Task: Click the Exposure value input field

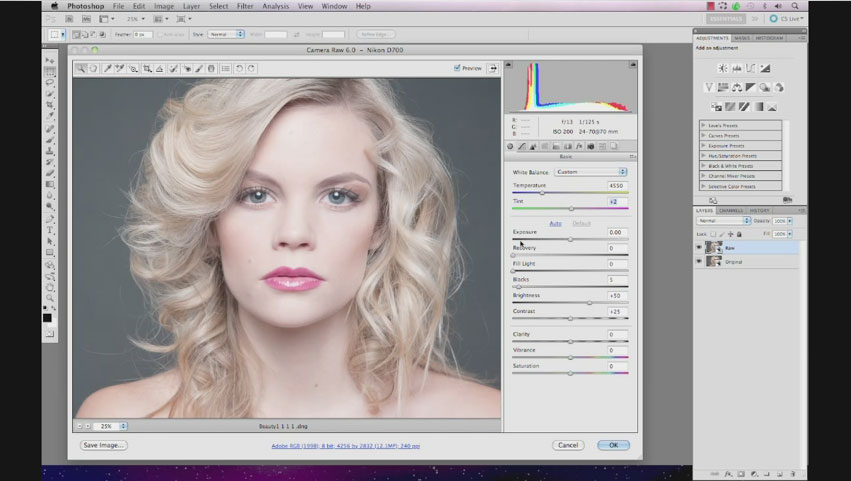Action: [617, 232]
